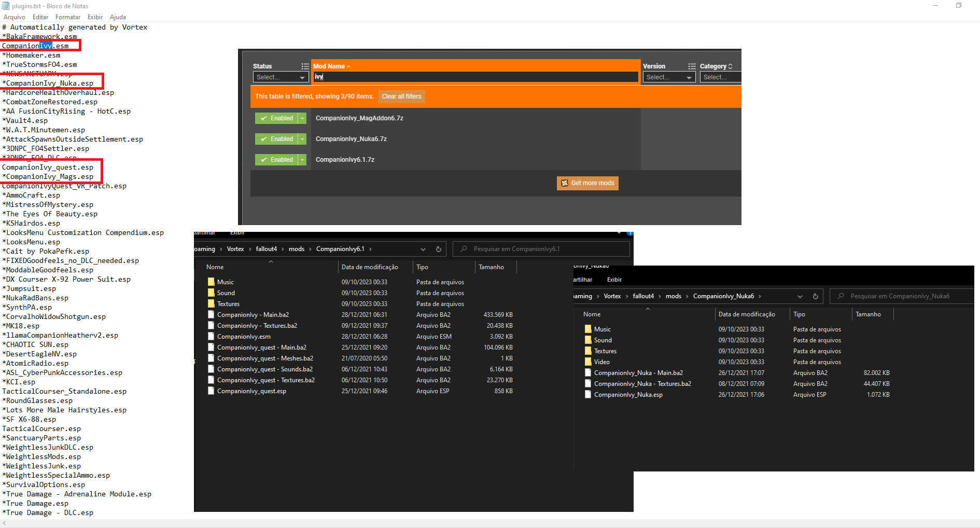Screen dimensions: 980x528
Task: Open the Video folder in CompanionIvy_Nuka6
Action: [603, 362]
